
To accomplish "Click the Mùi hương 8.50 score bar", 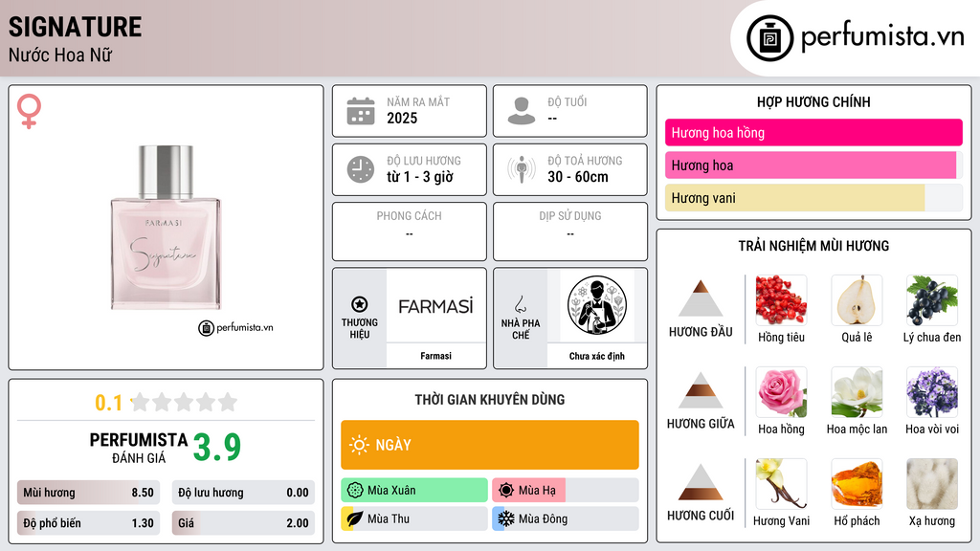I will coord(88,493).
